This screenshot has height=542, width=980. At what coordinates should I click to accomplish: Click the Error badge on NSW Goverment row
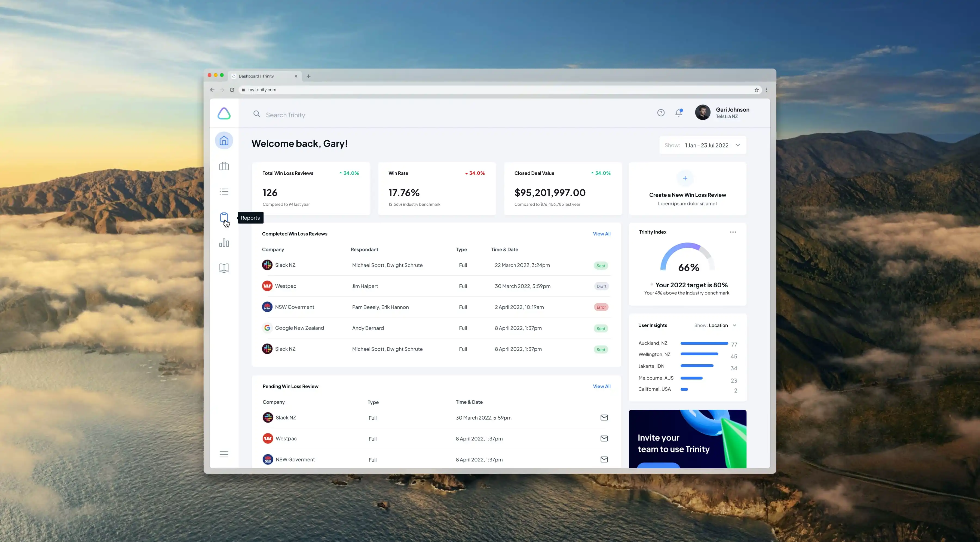[601, 307]
